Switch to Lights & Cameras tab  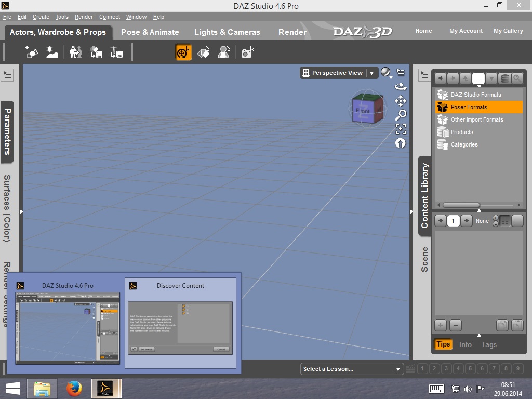227,32
